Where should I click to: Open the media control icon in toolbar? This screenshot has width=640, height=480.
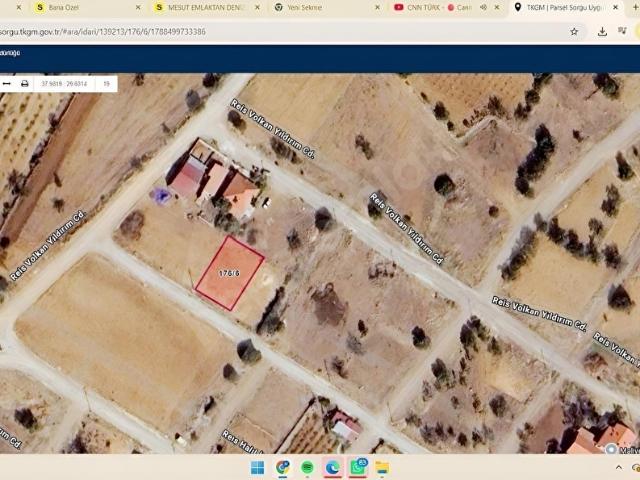pyautogui.click(x=622, y=31)
